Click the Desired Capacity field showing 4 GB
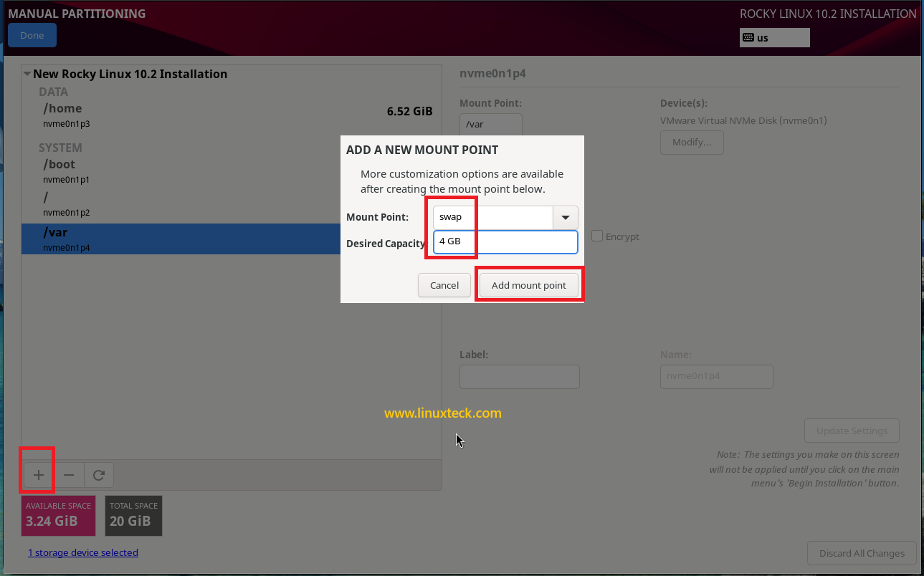The image size is (924, 576). [505, 242]
